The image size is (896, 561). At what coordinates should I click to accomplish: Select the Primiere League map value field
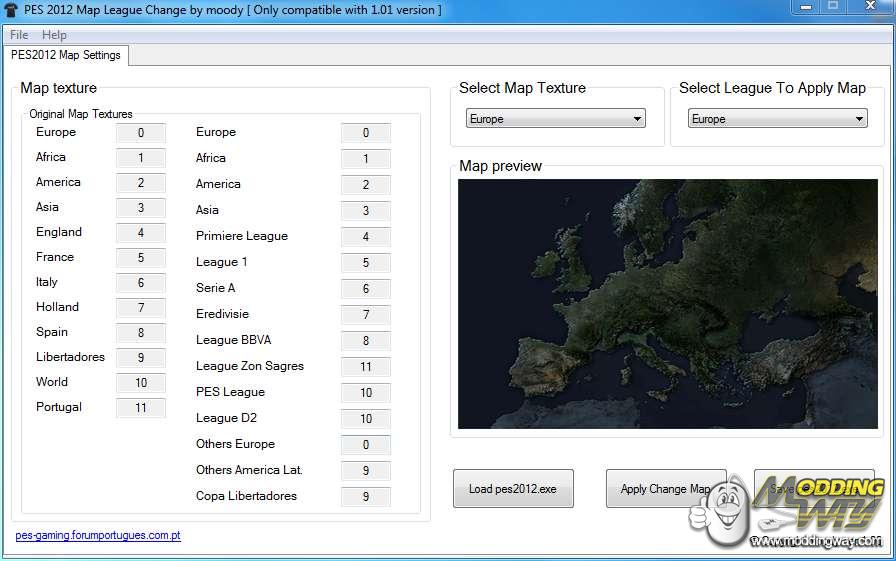point(365,237)
